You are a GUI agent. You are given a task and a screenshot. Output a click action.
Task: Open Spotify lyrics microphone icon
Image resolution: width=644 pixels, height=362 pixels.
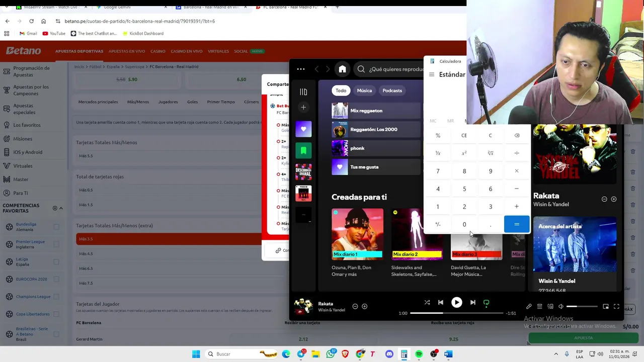tap(529, 307)
